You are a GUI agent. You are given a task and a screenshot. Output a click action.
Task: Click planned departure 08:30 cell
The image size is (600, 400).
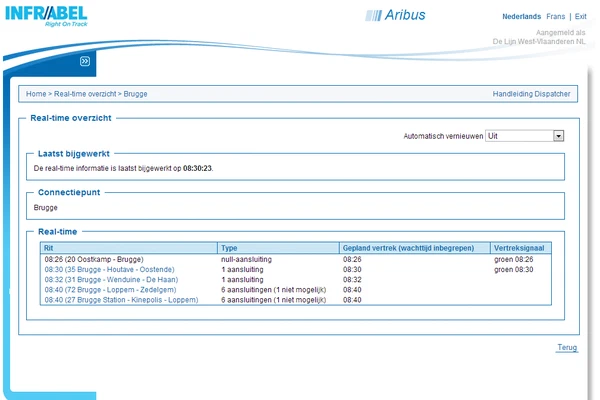pyautogui.click(x=352, y=269)
